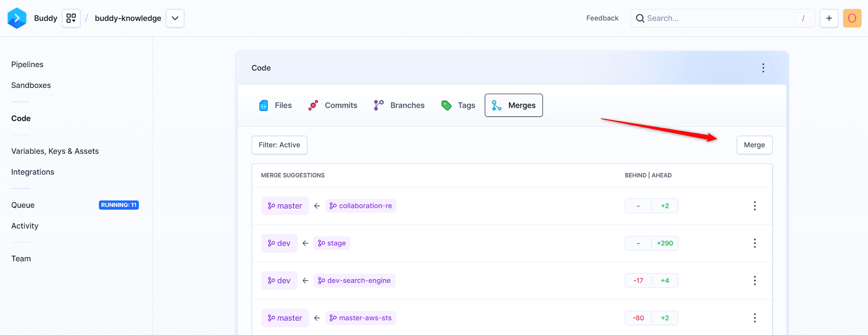The width and height of the screenshot is (868, 335).
Task: Click the RUNNING: 11 badge
Action: [118, 205]
